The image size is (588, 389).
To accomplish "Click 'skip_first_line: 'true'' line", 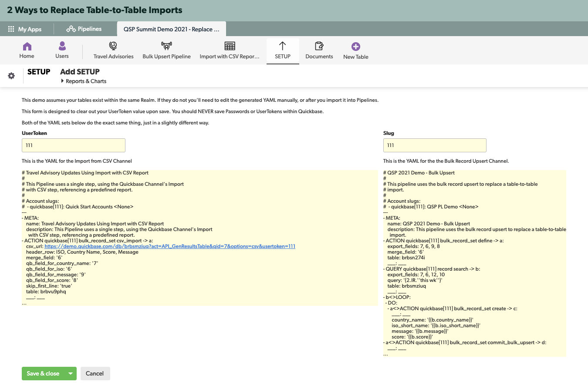I will pyautogui.click(x=49, y=286).
